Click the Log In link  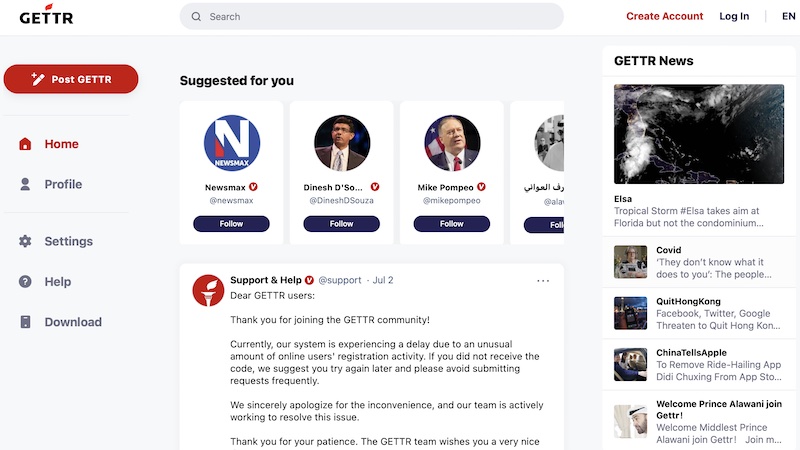pyautogui.click(x=734, y=16)
